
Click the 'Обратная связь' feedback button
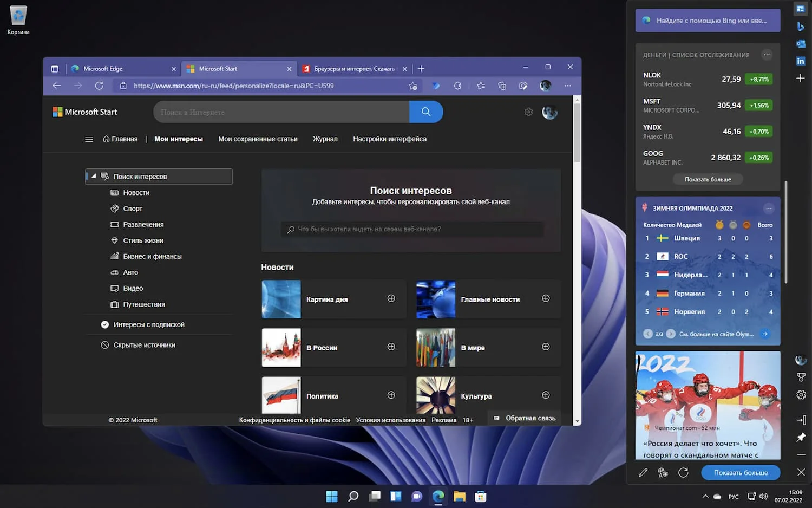525,418
